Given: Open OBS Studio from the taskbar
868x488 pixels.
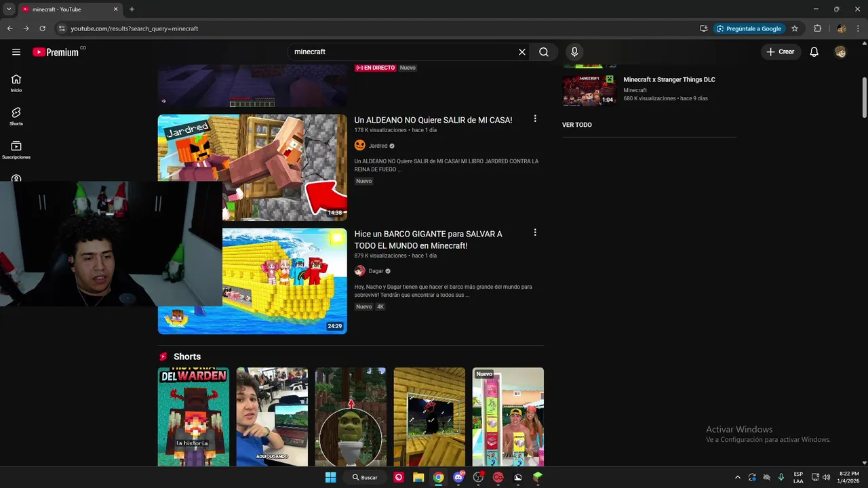Looking at the screenshot, I should 478,477.
